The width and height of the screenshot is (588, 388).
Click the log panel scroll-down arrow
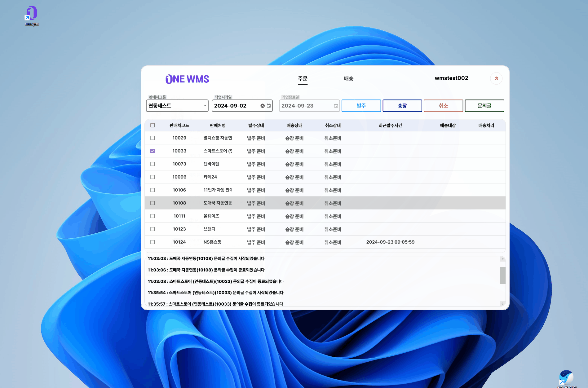[x=503, y=303]
